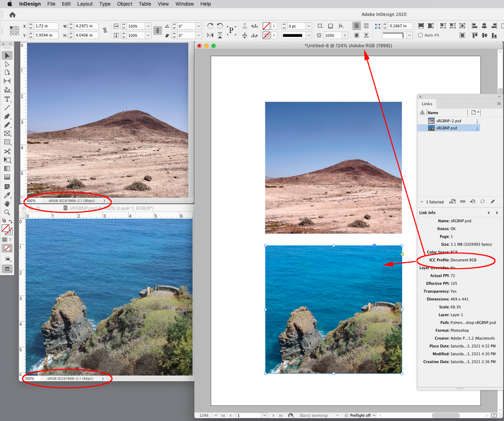Open the Apple menu
Image resolution: width=504 pixels, height=421 pixels.
[10, 4]
